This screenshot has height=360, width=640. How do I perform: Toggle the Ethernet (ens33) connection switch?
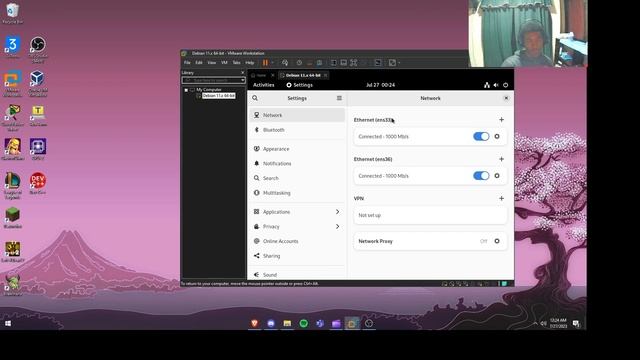481,136
